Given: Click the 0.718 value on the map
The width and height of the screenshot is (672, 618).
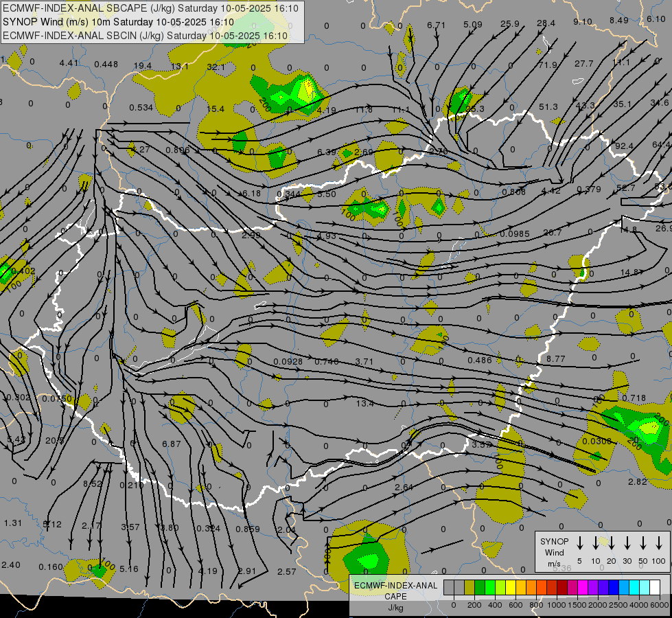Looking at the screenshot, I should [x=634, y=398].
